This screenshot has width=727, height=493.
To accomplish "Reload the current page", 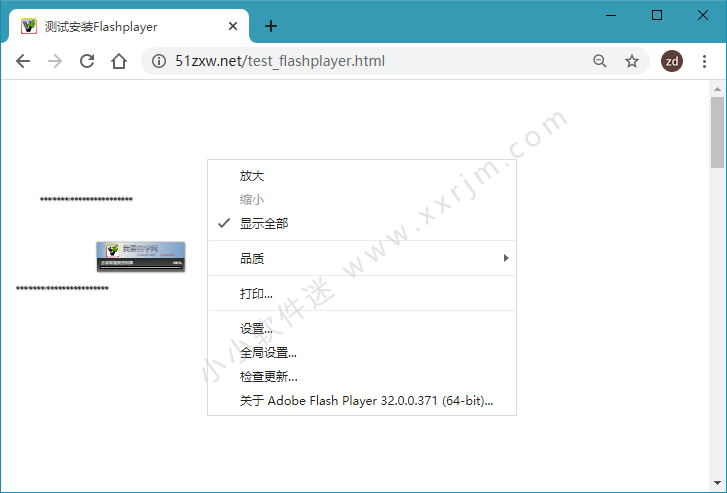I will click(87, 61).
